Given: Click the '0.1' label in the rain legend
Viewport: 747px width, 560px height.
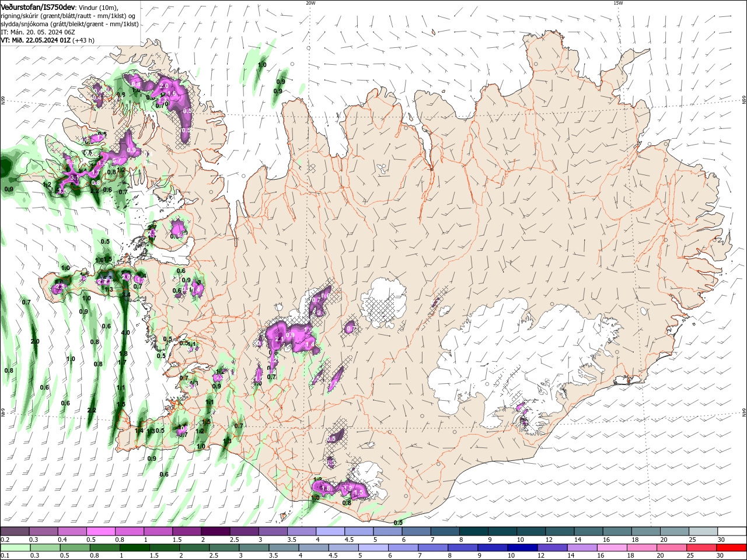Looking at the screenshot, I should click(x=5, y=555).
